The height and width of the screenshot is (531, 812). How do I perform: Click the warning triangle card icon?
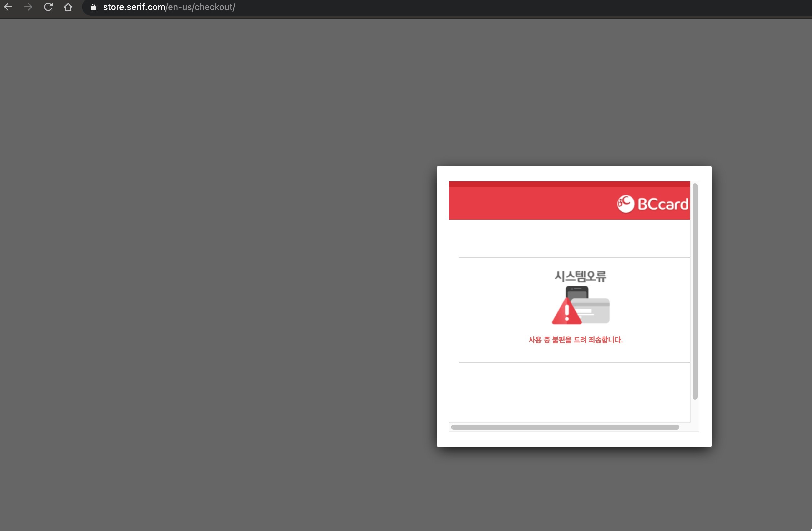[x=581, y=305]
